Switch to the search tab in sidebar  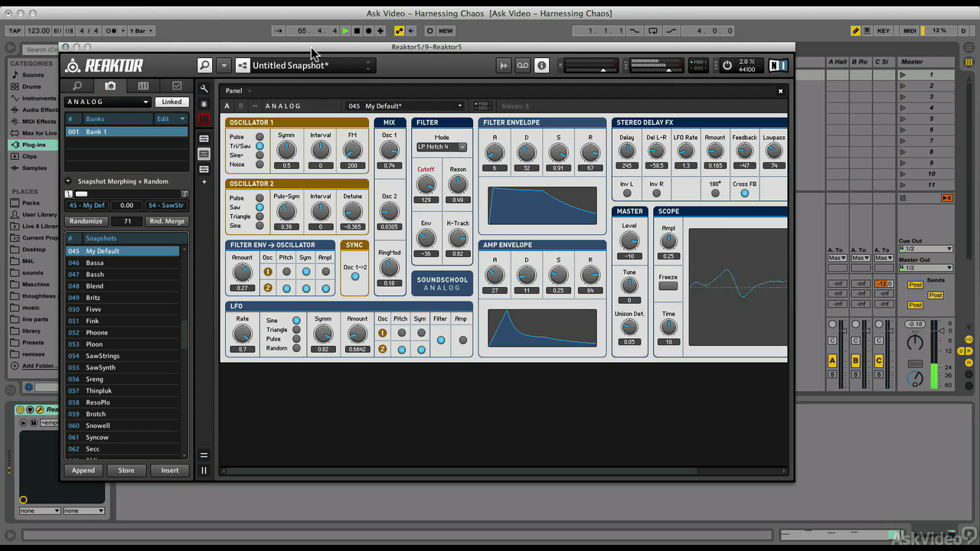77,86
